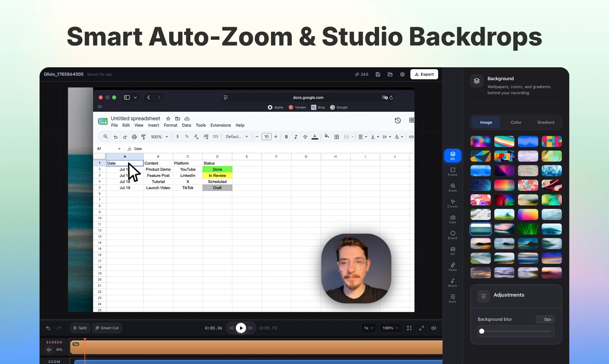Select the green rays wallpaper thumbnail
Screen dimensions: 609x364
[x=528, y=229]
